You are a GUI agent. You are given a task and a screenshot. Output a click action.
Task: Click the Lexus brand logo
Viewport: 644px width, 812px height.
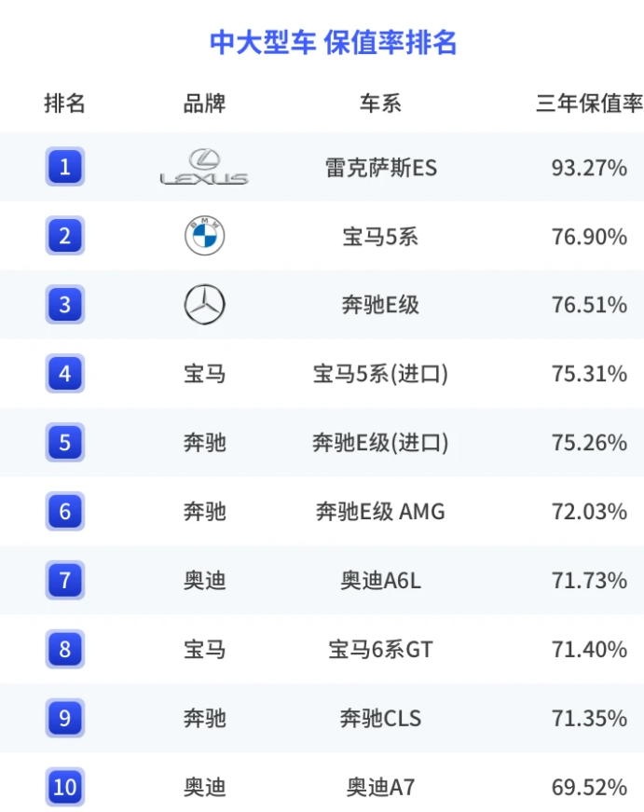point(204,167)
